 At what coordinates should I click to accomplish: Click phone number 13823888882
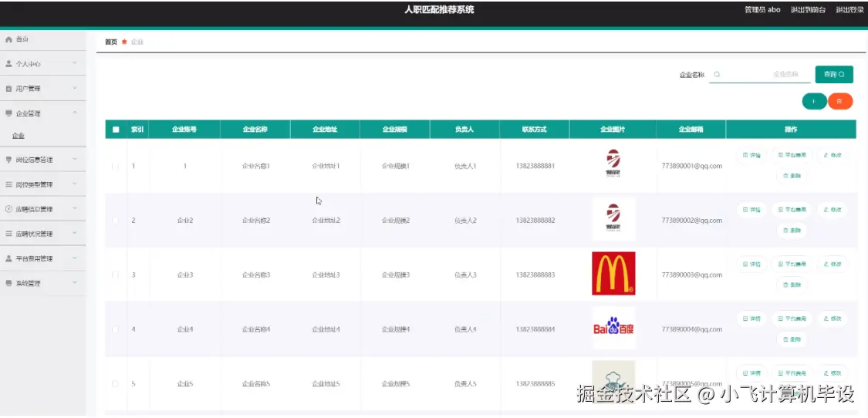[x=535, y=221]
